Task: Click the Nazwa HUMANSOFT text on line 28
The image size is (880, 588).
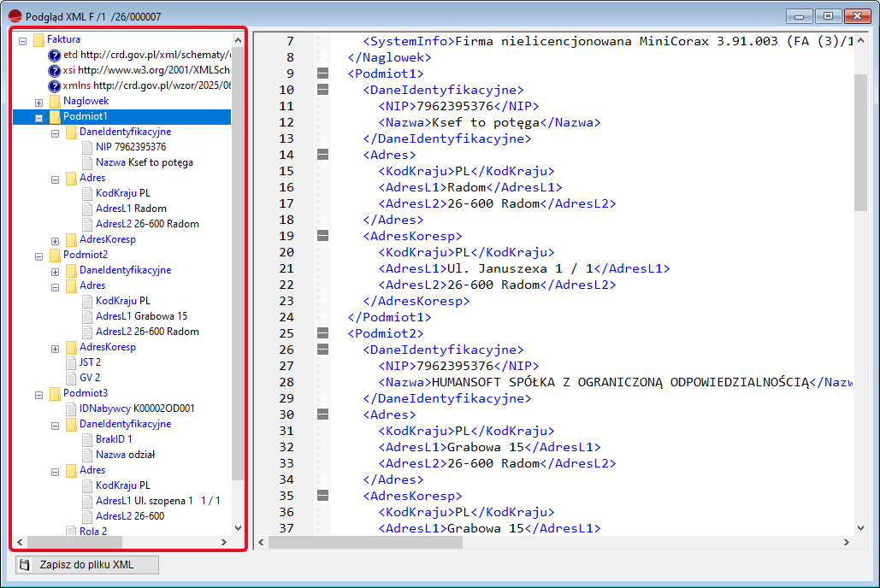Action: pos(620,382)
